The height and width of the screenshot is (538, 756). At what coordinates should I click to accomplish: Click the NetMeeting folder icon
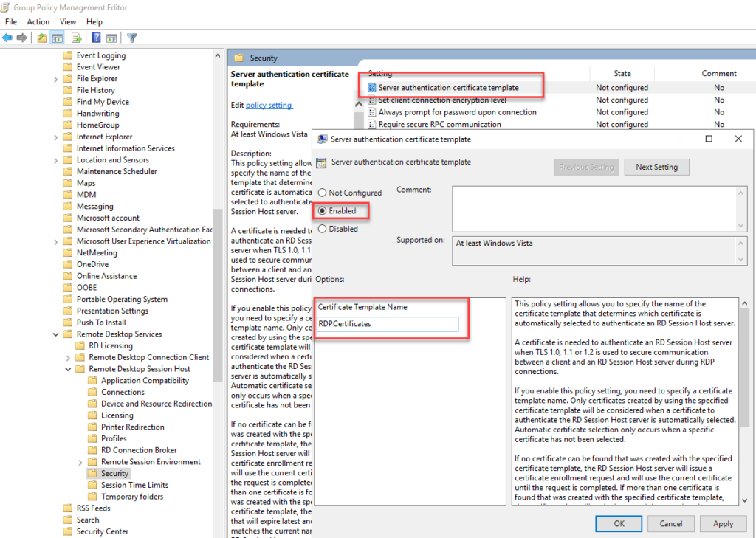coord(68,252)
